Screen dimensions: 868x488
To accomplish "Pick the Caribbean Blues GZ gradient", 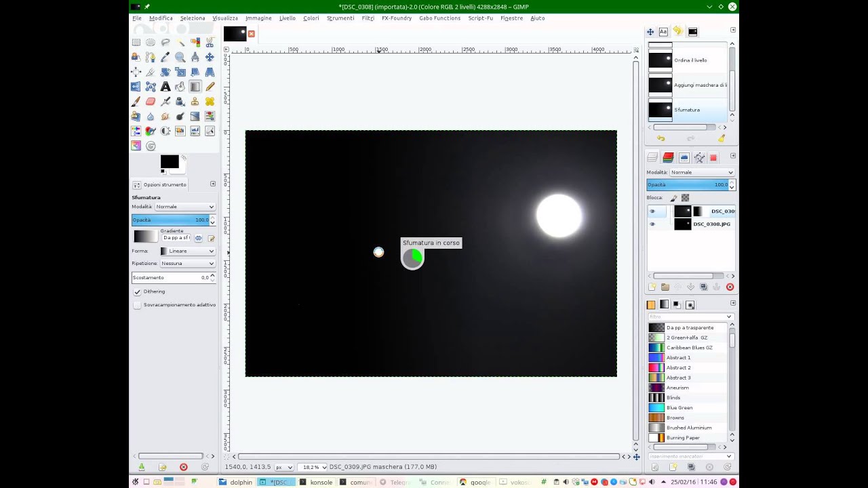I will pyautogui.click(x=688, y=348).
